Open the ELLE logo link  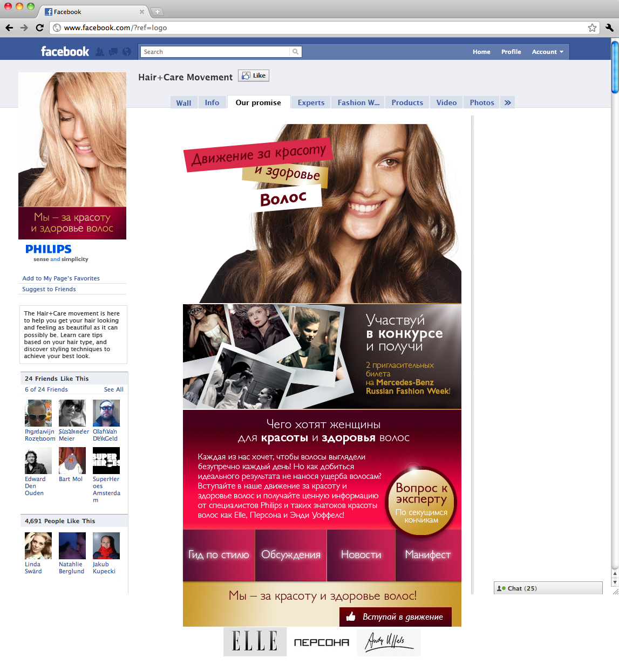tap(255, 641)
